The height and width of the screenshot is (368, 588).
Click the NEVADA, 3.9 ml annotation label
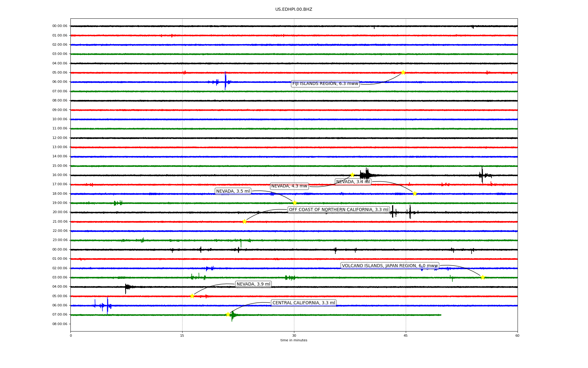coord(253,284)
